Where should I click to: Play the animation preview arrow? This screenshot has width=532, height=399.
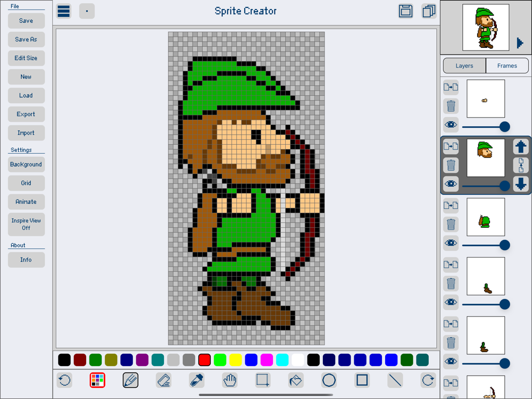pos(520,43)
